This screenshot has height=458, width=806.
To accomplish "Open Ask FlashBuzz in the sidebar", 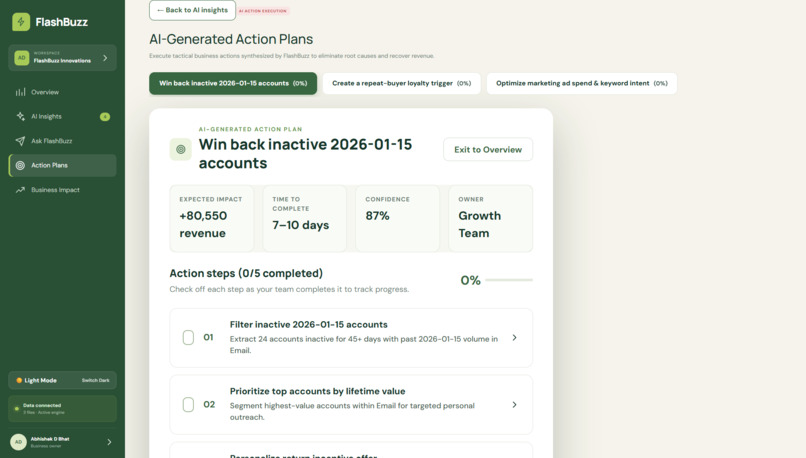I will pyautogui.click(x=62, y=141).
